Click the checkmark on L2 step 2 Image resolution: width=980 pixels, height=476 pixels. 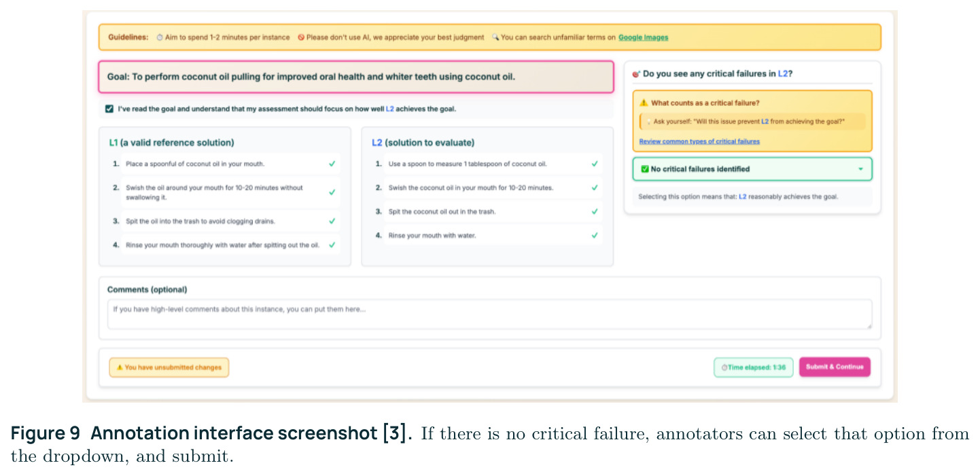point(595,187)
